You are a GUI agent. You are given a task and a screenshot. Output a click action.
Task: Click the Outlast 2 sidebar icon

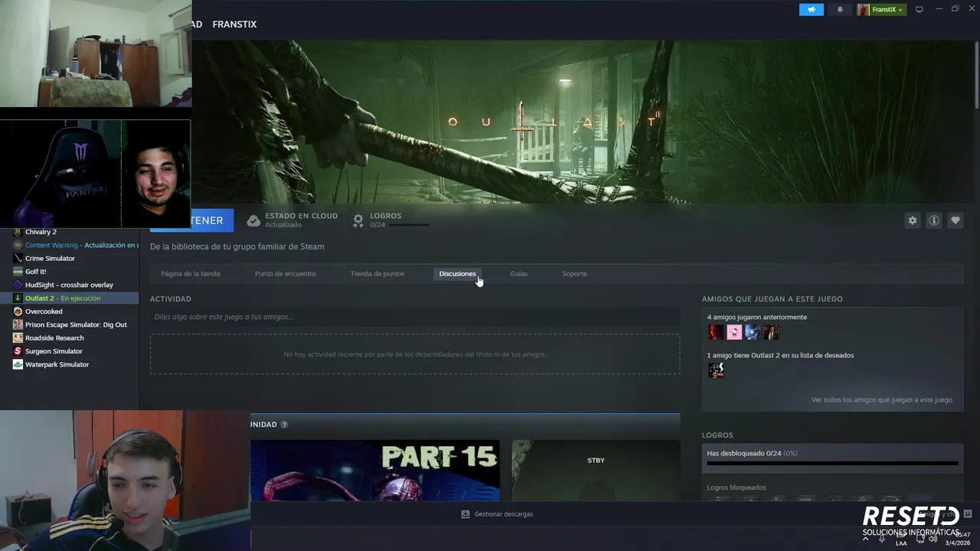18,298
